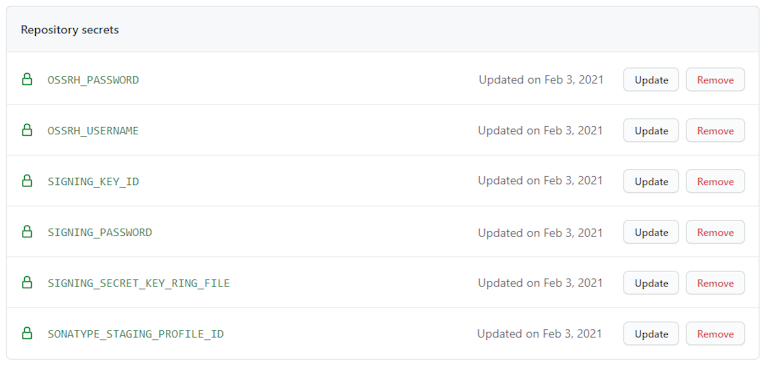Click the lock icon beside SIGNING_SECRET_KEY_RING_FILE
The height and width of the screenshot is (369, 768).
(x=27, y=283)
